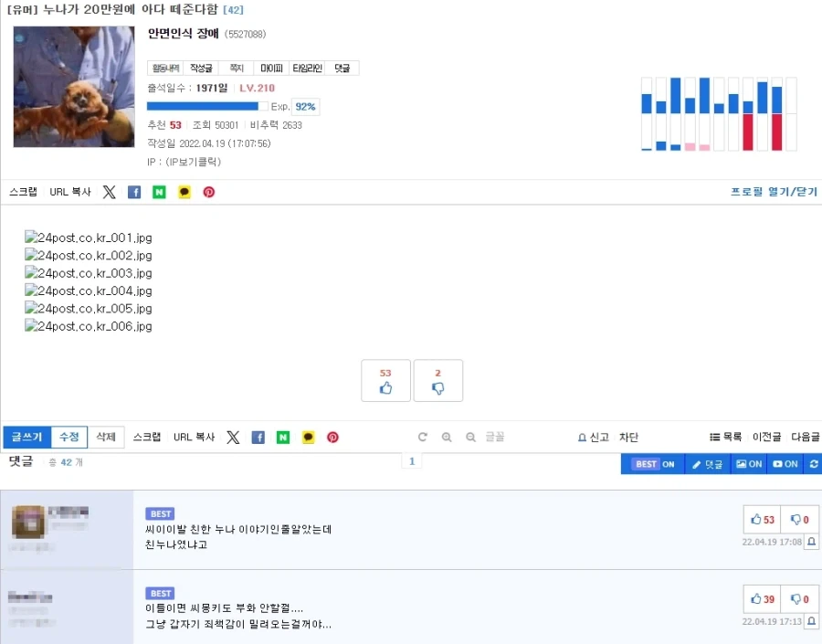Refresh comments with circular arrows icon

814,464
